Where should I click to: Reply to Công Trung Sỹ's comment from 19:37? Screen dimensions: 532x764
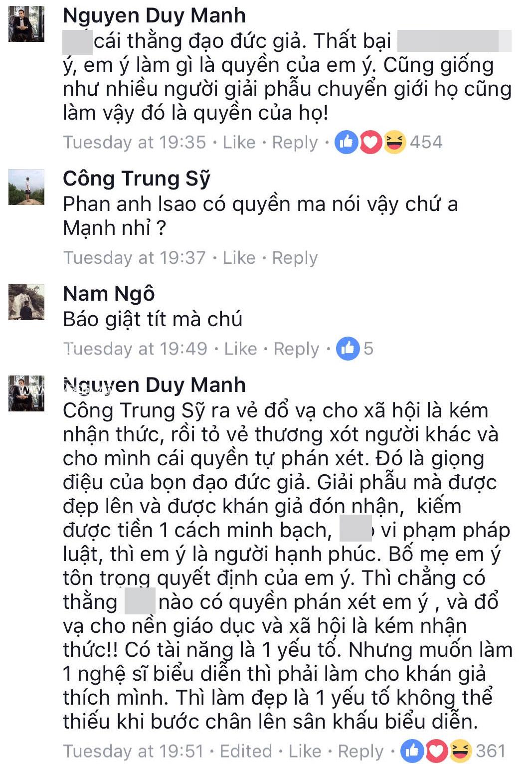click(x=295, y=258)
